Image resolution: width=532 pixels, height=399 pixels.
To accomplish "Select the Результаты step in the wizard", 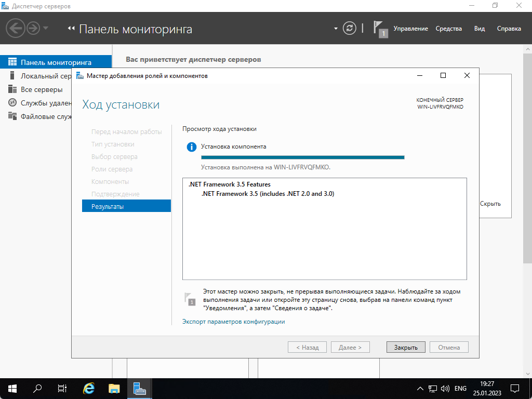I will [x=126, y=206].
